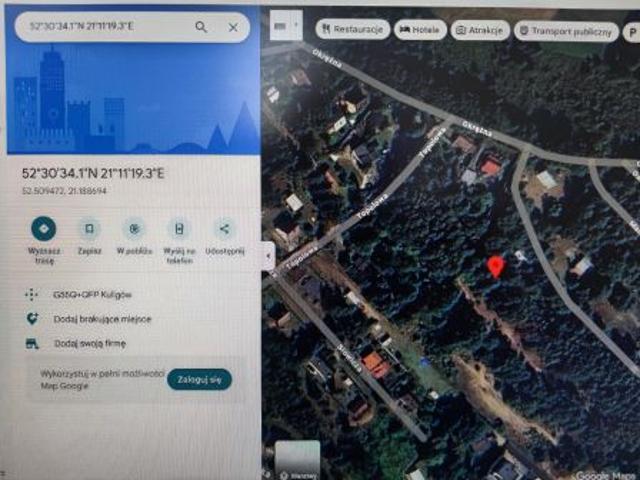The height and width of the screenshot is (480, 640).
Task: Click the red location pin marker
Action: [x=496, y=267]
